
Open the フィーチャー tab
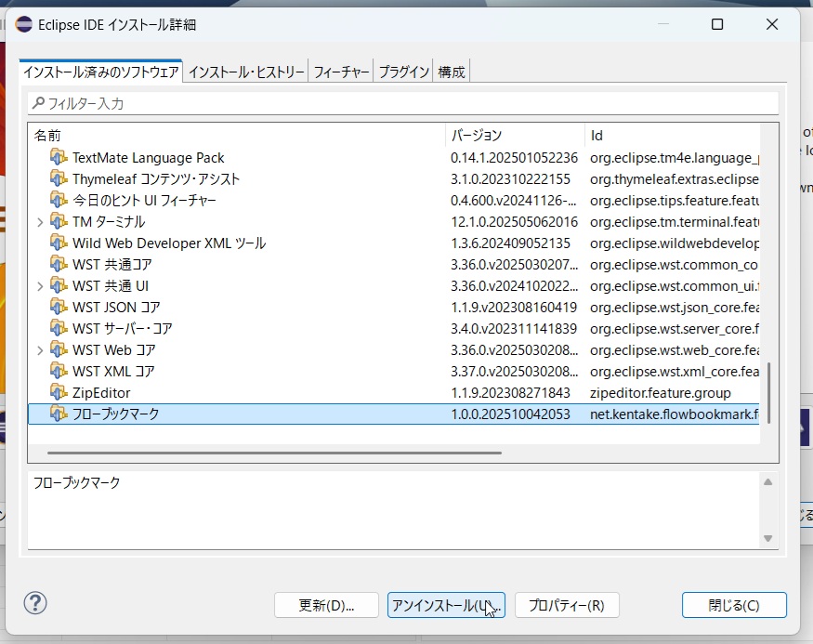point(342,72)
